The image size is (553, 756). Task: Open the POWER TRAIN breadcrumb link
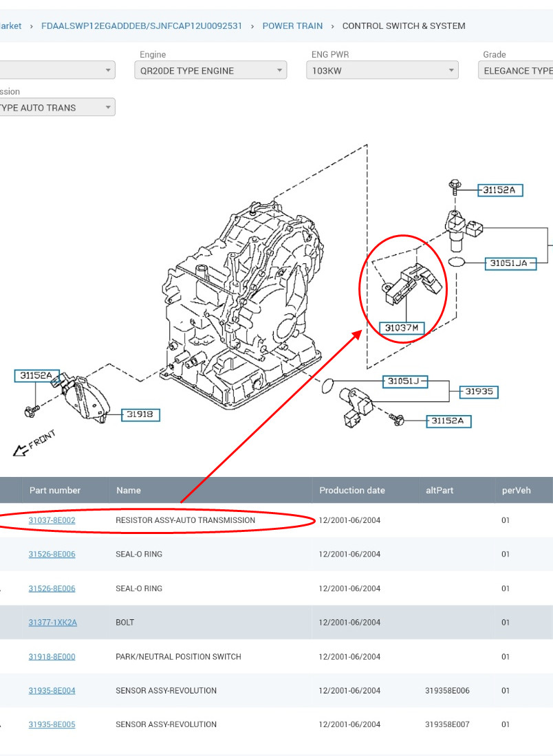(292, 26)
